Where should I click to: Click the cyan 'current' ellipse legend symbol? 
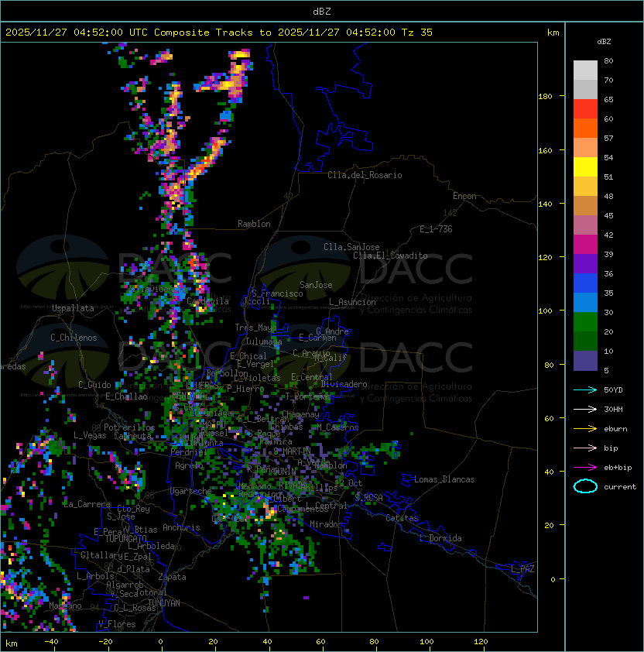585,486
